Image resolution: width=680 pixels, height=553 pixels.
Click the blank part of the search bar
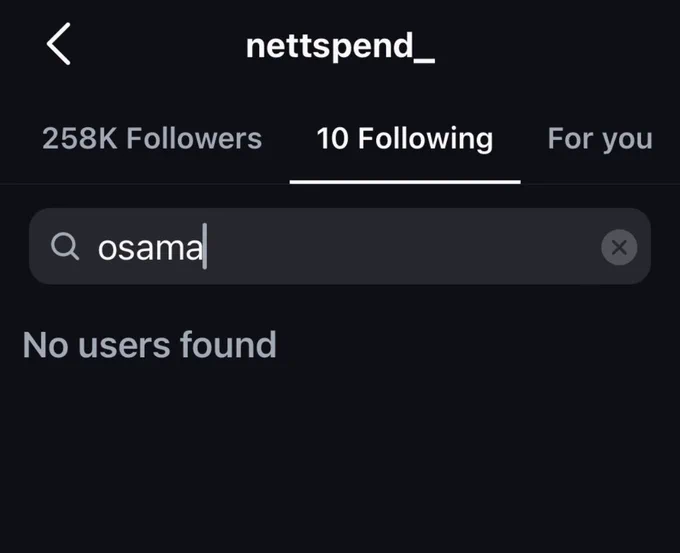point(403,246)
